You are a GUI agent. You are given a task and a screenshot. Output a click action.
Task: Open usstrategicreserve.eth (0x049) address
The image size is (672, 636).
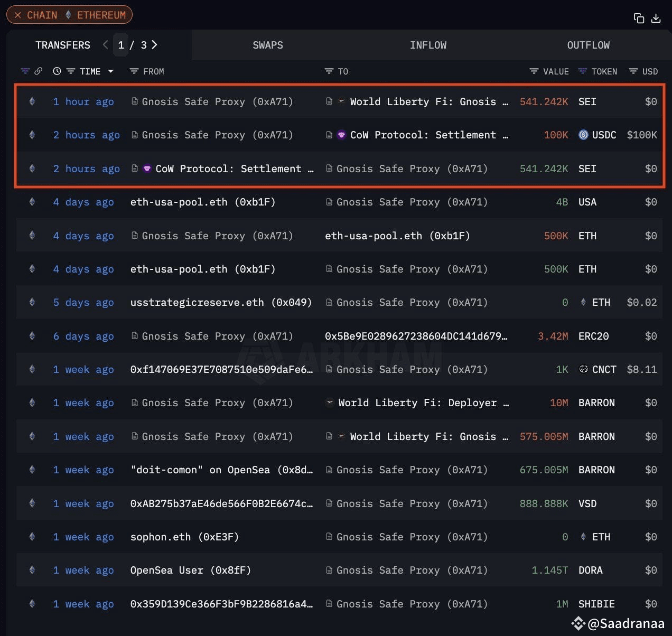221,302
